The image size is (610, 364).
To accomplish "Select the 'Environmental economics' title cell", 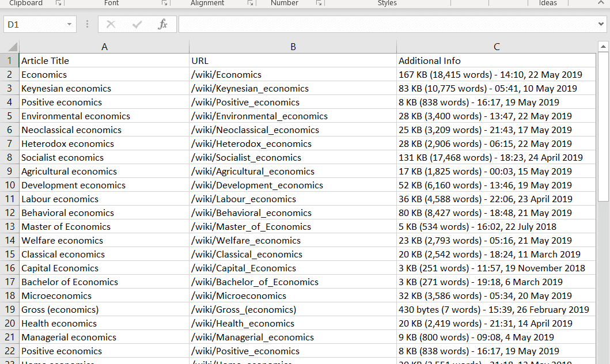I will (x=104, y=116).
